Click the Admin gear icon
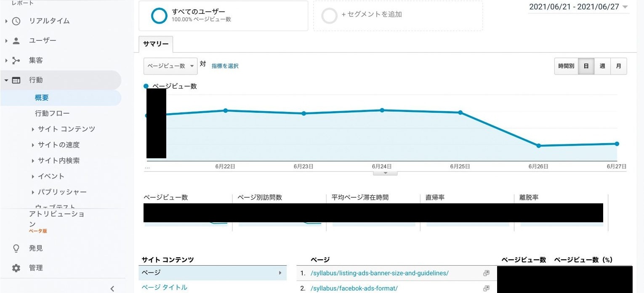 click(16, 268)
